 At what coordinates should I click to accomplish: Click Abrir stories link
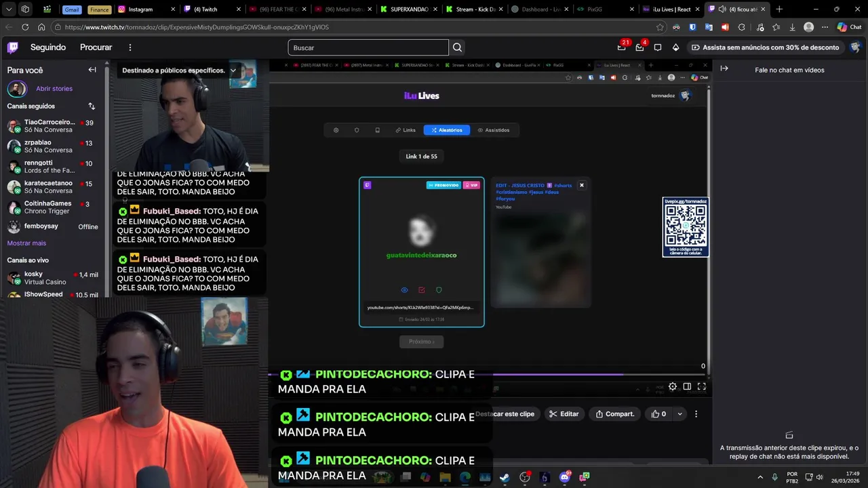pyautogui.click(x=54, y=89)
